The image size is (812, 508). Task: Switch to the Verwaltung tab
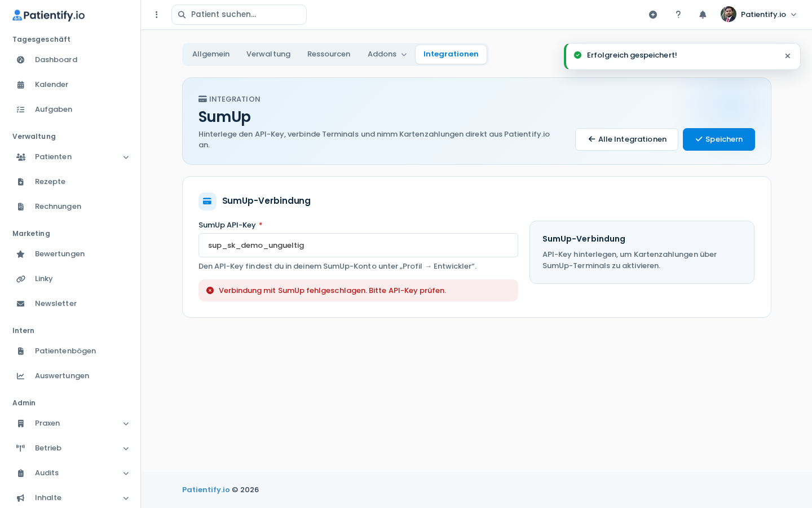(268, 54)
